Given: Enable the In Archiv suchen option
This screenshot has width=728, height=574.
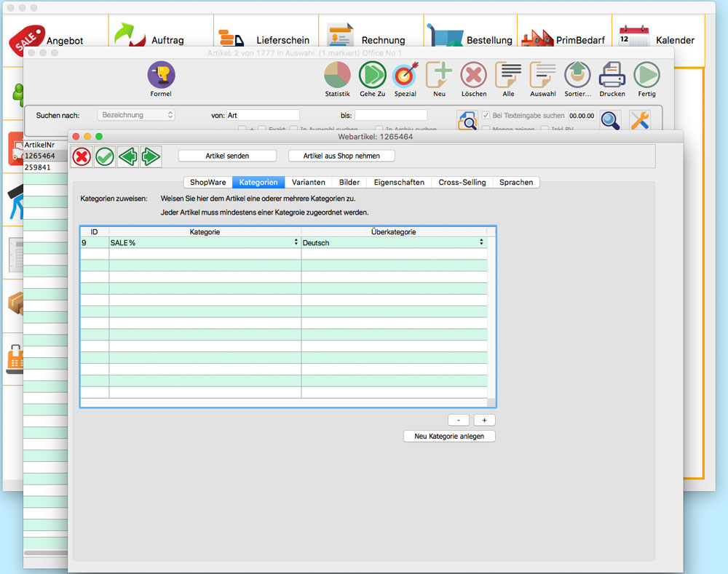Looking at the screenshot, I should 380,129.
